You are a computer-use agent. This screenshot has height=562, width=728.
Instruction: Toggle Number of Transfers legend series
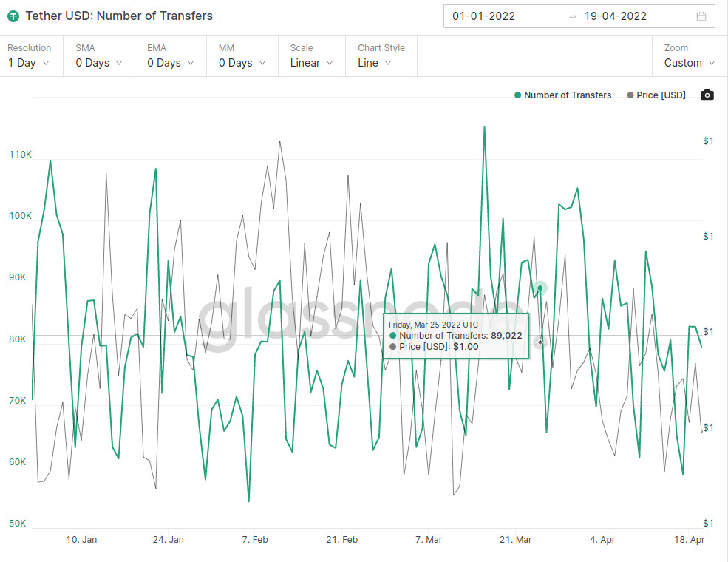coord(562,95)
